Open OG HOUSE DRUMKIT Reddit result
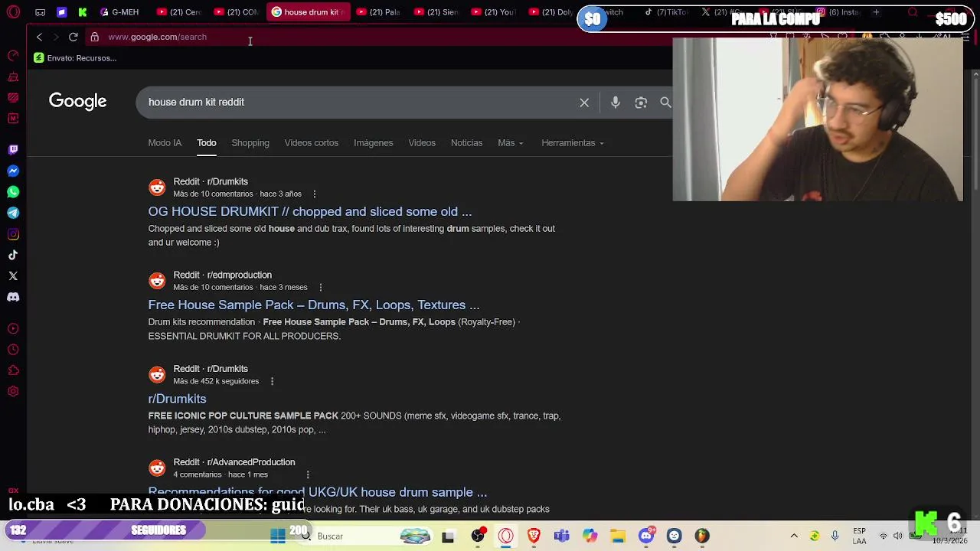Image resolution: width=980 pixels, height=551 pixels. click(310, 212)
